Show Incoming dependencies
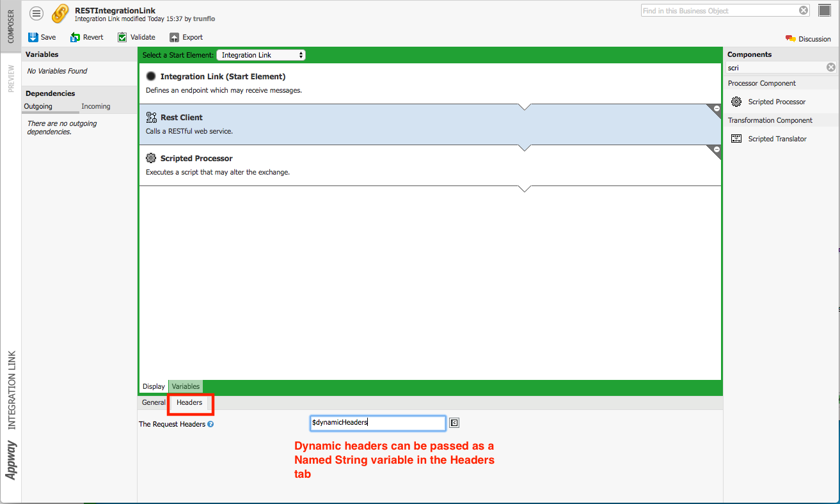Viewport: 840px width, 504px height. click(96, 106)
